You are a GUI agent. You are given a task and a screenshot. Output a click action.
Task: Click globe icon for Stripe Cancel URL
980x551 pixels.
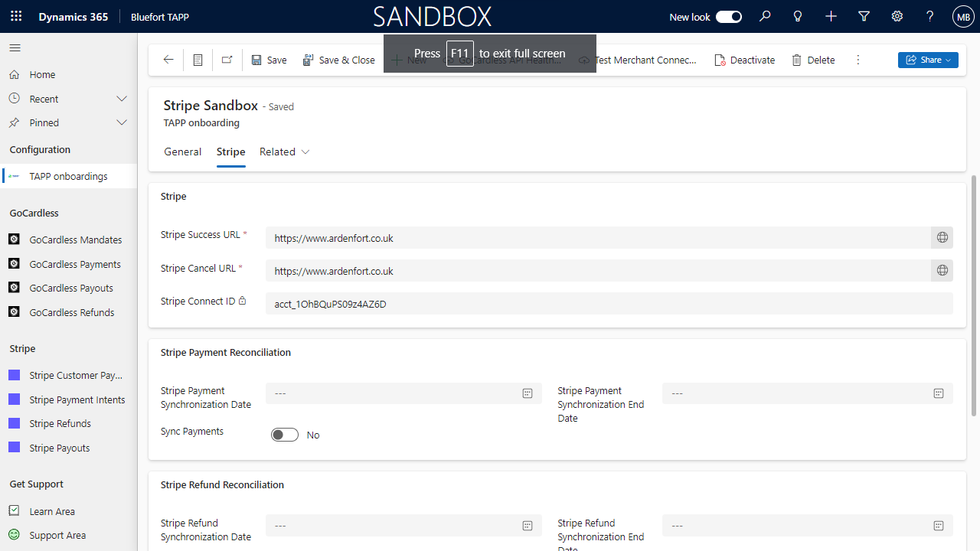click(942, 271)
